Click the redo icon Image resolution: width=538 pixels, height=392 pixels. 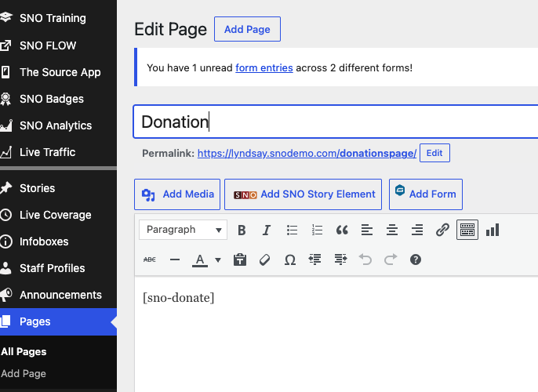(391, 260)
